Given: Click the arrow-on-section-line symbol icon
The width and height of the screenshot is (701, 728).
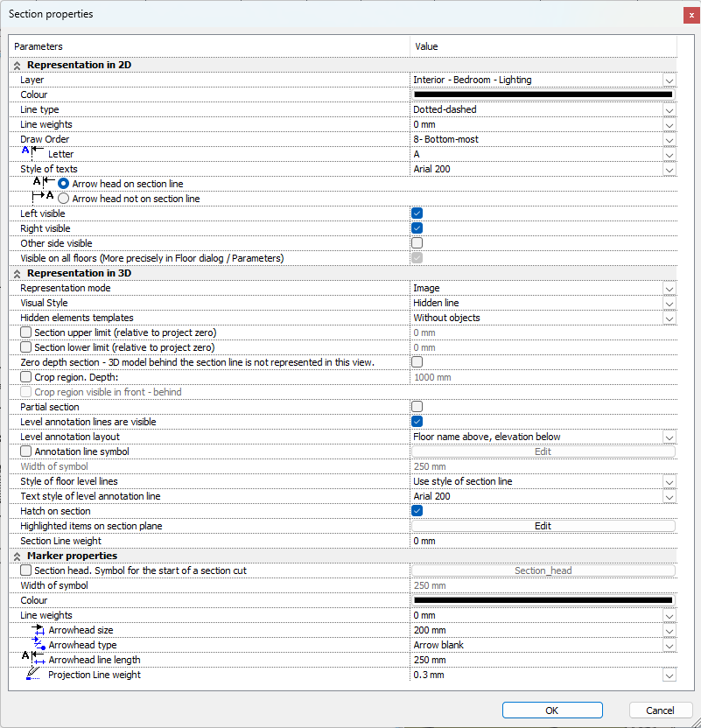Looking at the screenshot, I should pyautogui.click(x=43, y=184).
